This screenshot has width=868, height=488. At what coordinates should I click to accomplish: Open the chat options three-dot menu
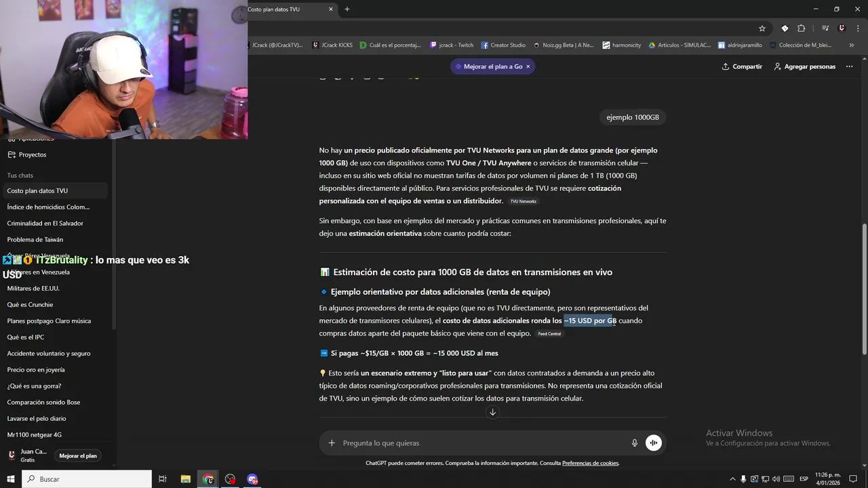pos(849,66)
